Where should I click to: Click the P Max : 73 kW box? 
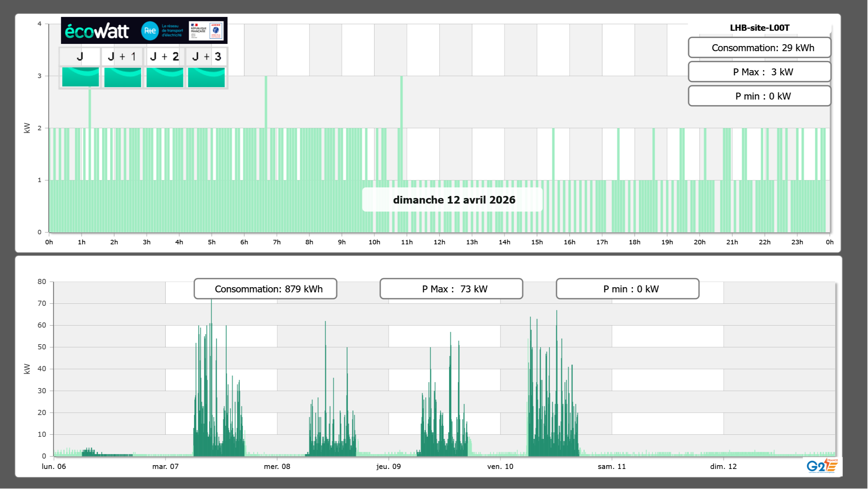[x=451, y=289]
